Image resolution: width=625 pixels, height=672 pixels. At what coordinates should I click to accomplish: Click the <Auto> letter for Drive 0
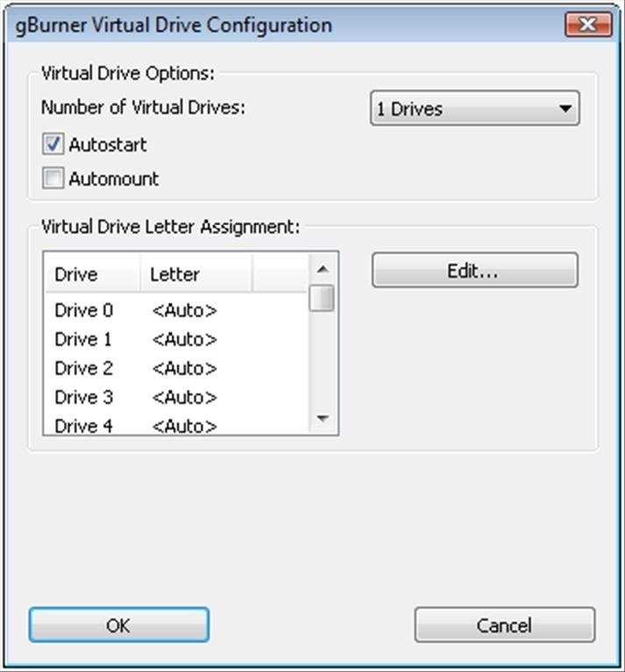(184, 310)
